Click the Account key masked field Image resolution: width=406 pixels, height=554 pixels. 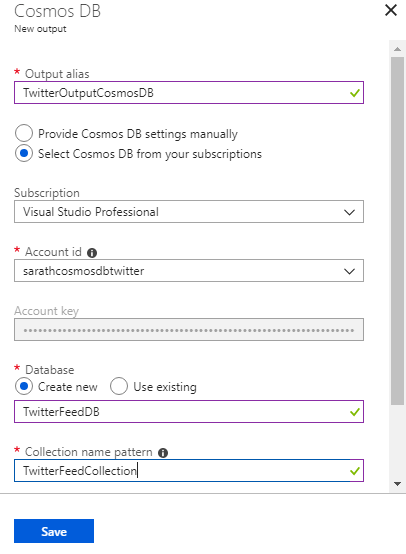tap(189, 330)
